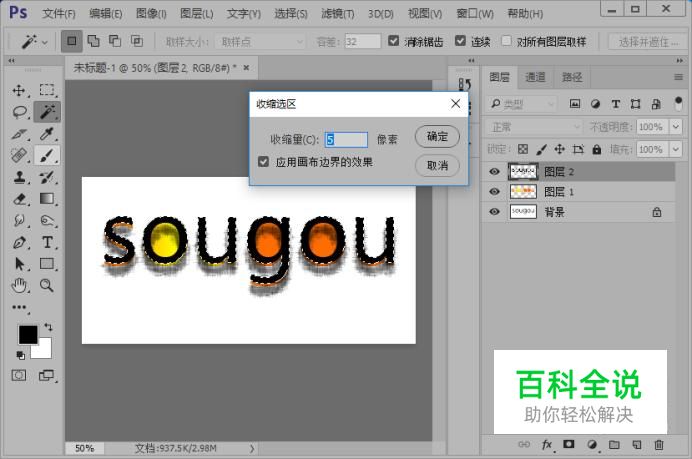
Task: Add a layer mask icon
Action: coord(569,444)
